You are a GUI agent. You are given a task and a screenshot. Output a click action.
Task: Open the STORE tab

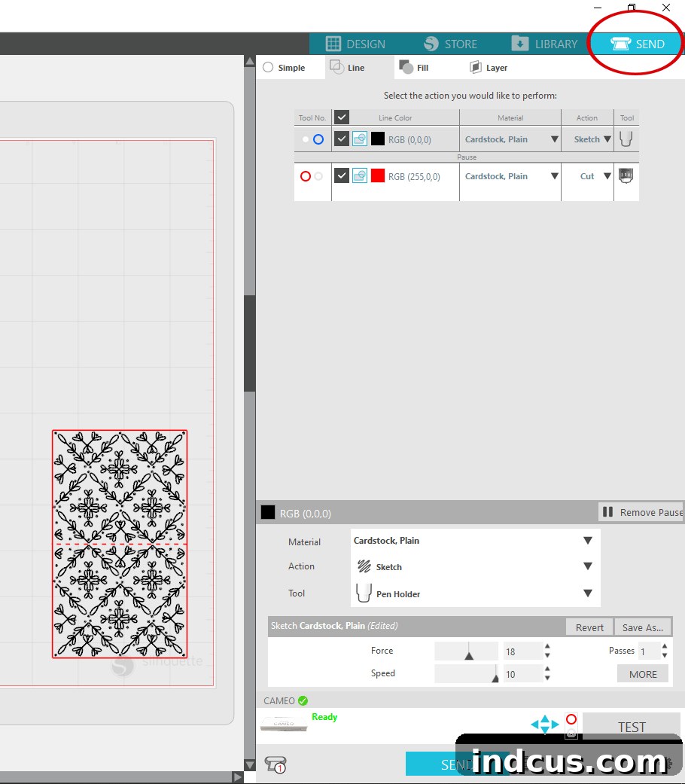click(x=450, y=44)
